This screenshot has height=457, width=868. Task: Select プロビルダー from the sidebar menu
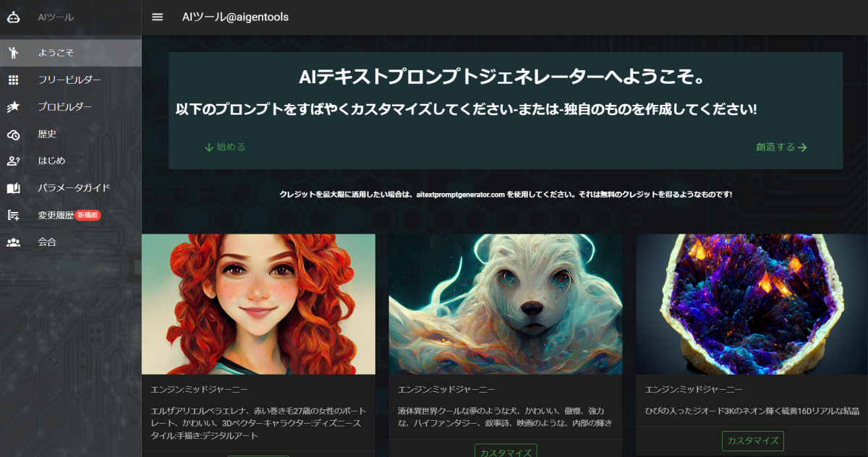point(65,106)
